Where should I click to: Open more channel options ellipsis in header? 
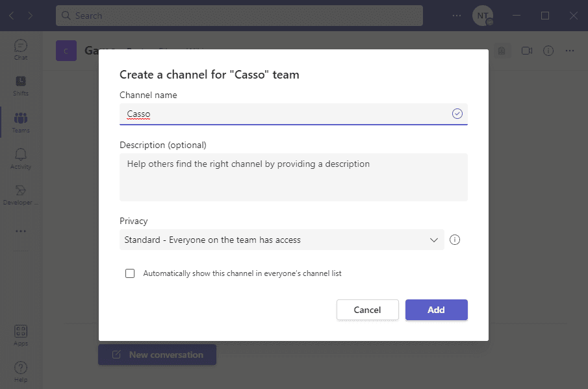click(570, 51)
